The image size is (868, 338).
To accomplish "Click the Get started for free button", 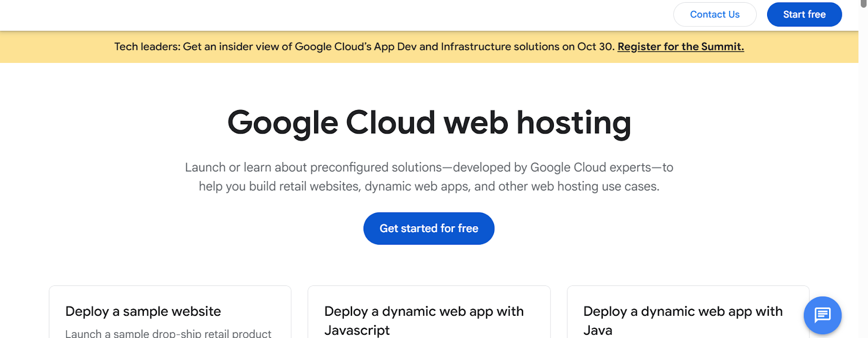I will point(429,228).
